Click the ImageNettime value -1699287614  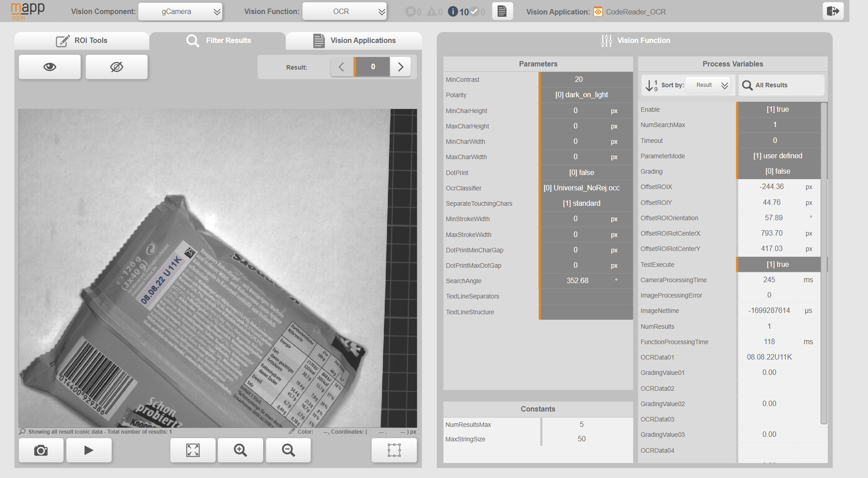[x=769, y=311]
